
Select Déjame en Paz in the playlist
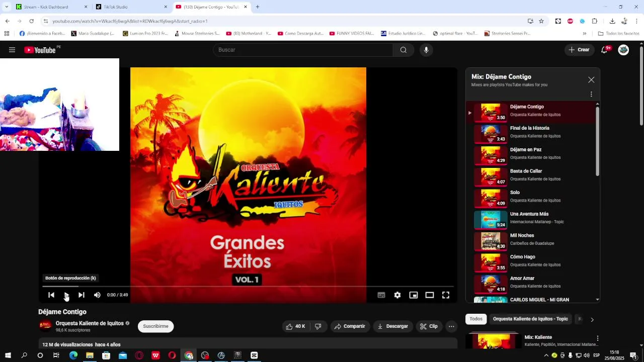(531, 155)
